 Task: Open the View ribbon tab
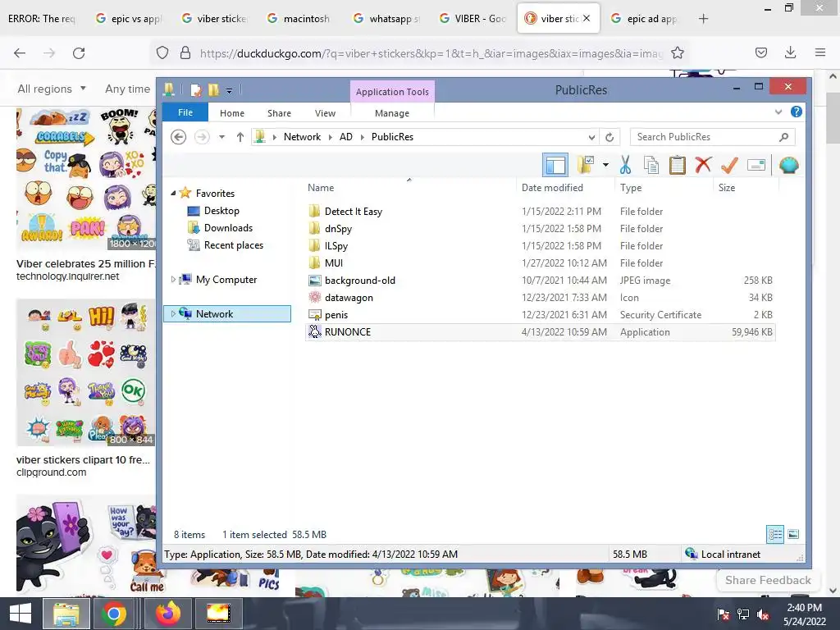point(325,113)
